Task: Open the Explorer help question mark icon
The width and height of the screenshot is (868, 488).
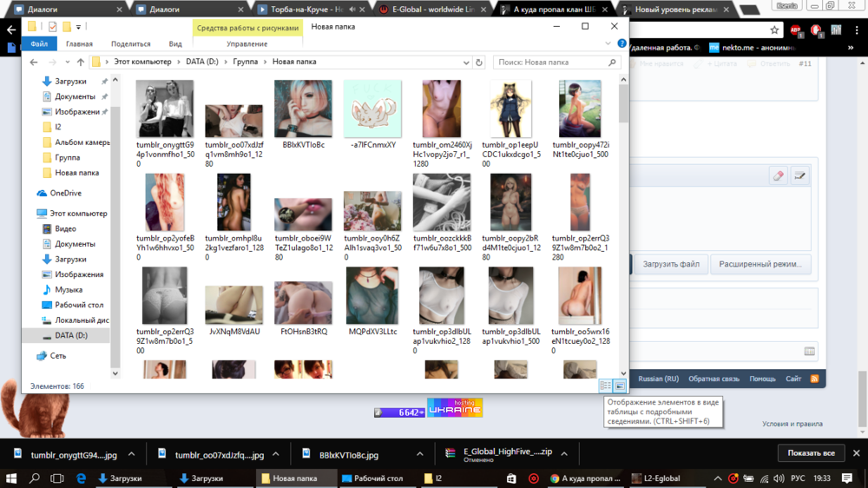Action: [621, 43]
